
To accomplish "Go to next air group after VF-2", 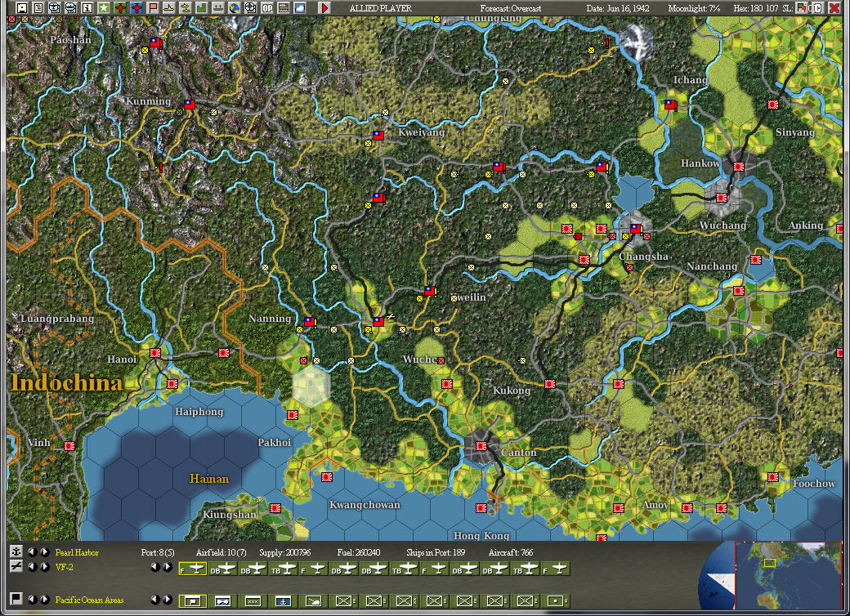I will click(x=45, y=567).
